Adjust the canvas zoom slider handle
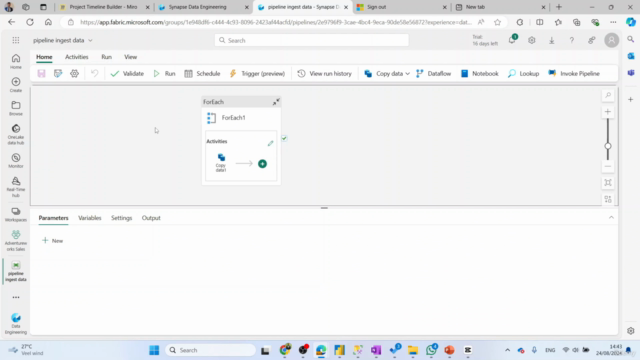640x360 pixels. coord(608,146)
